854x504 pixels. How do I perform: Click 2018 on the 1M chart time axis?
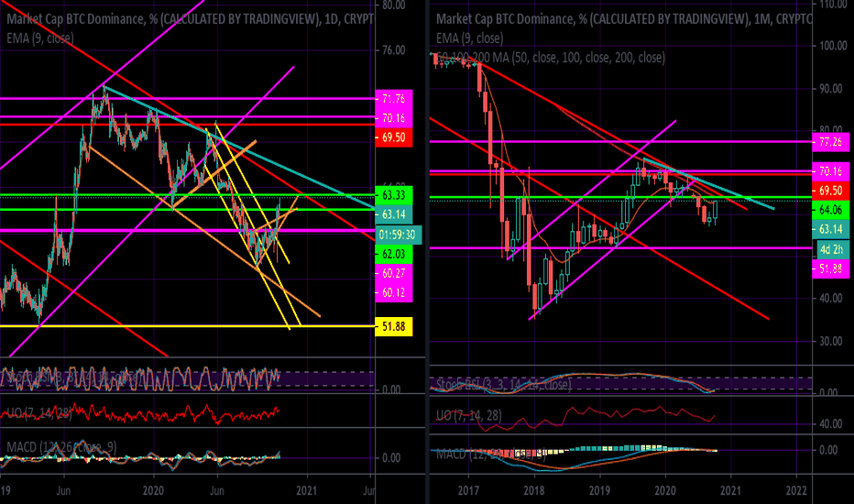[534, 491]
